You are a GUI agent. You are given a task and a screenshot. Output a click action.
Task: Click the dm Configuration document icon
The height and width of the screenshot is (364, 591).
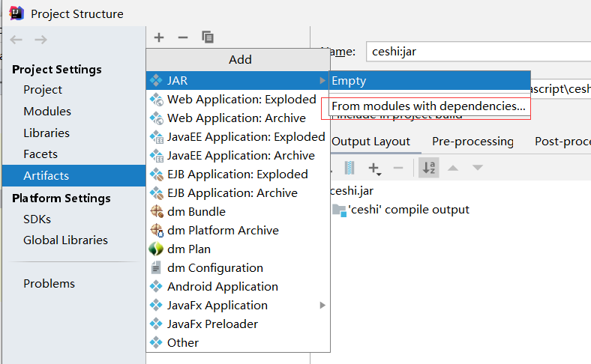pyautogui.click(x=156, y=267)
